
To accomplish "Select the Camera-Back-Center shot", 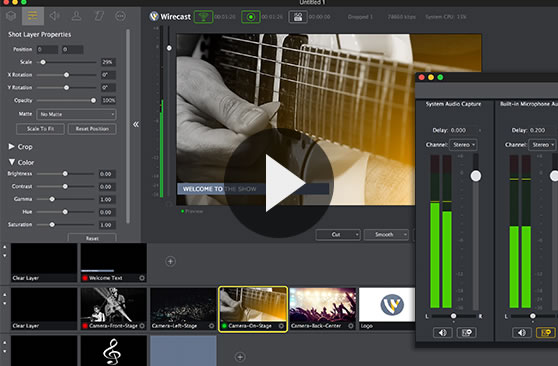I will tap(323, 309).
